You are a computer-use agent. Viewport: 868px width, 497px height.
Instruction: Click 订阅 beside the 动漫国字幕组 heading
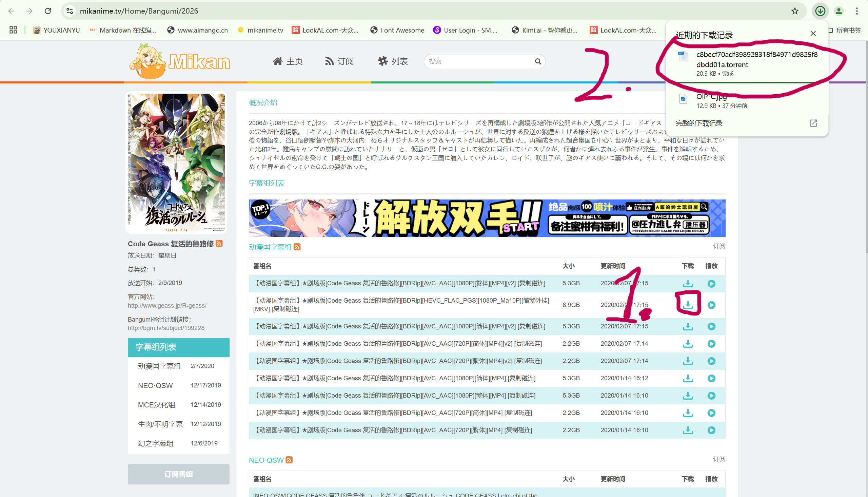click(x=719, y=246)
